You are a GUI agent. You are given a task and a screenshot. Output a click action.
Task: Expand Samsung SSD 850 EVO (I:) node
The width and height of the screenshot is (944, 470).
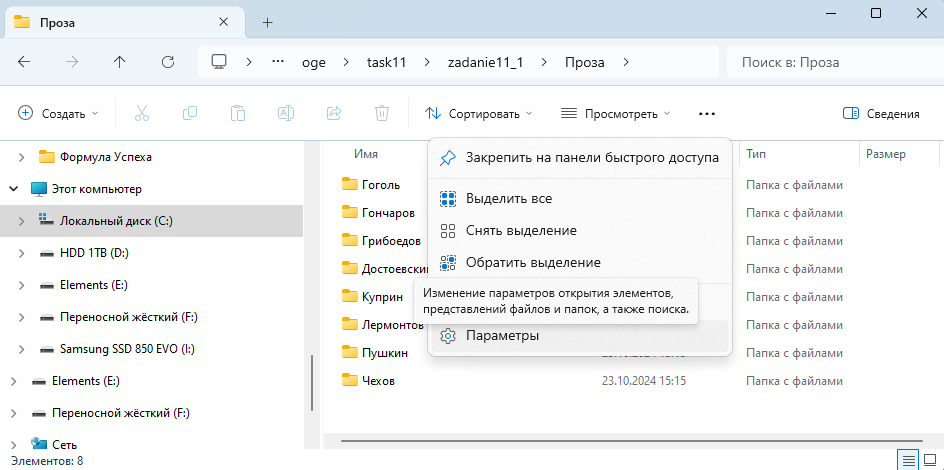[22, 349]
